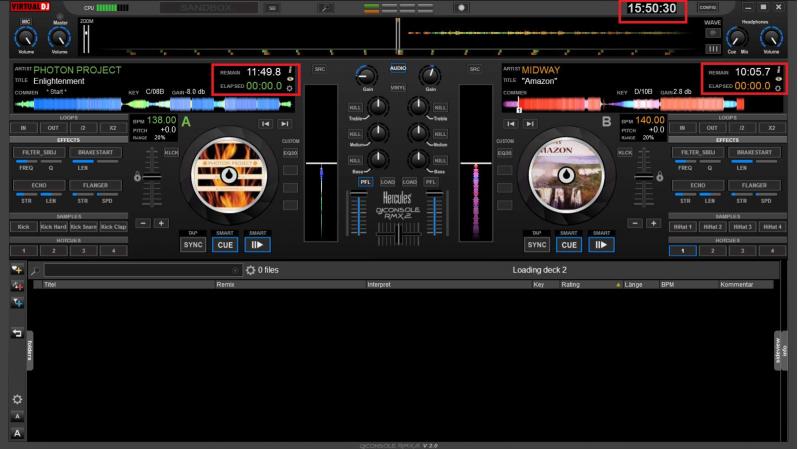Open deck A gear icon beside ELAPSED time

290,88
